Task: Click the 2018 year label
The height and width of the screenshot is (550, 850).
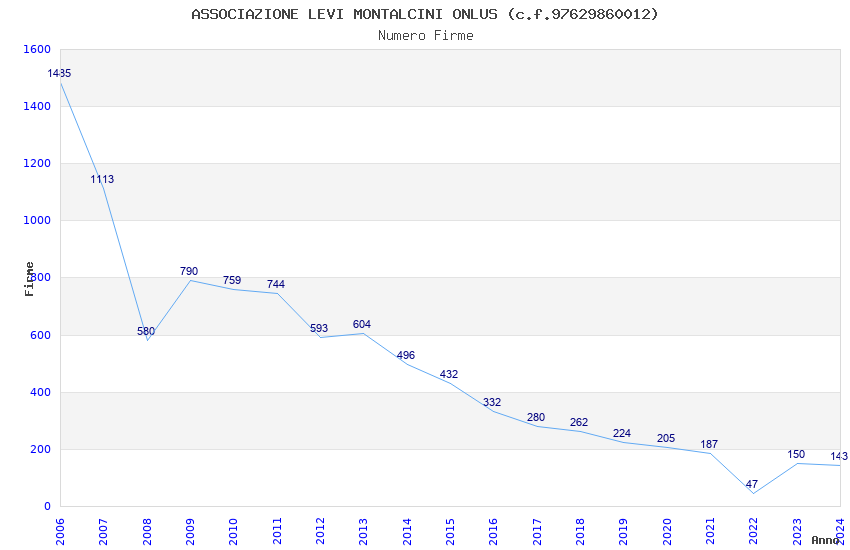Action: [x=580, y=531]
